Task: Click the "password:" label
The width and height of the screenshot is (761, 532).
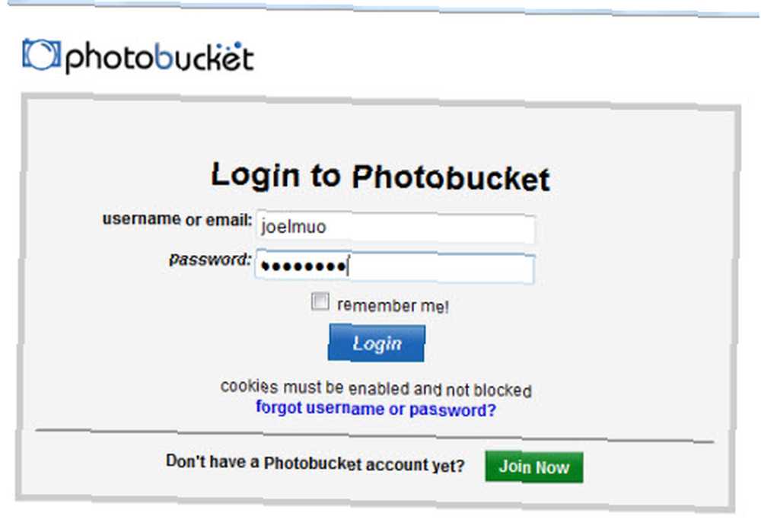Action: click(210, 260)
